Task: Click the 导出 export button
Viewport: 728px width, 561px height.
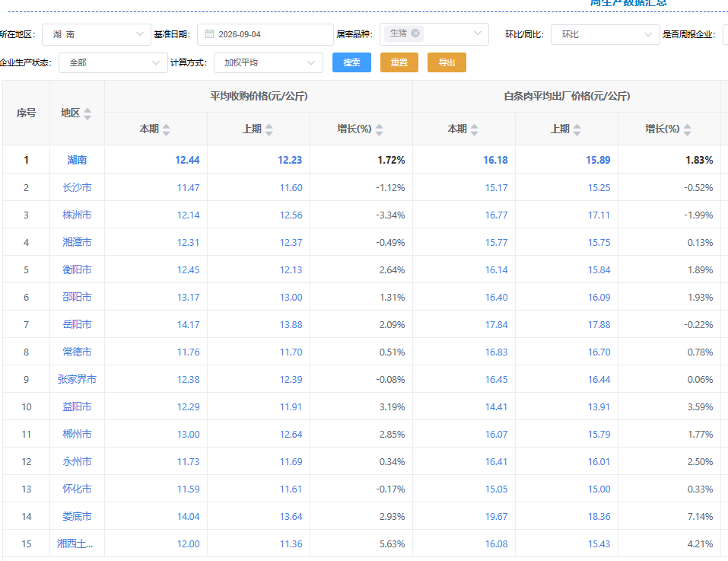Action: [447, 62]
